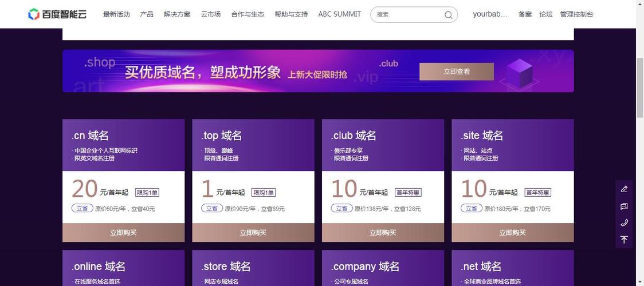Click text 俱乐部专享
The image size is (644, 286).
point(348,151)
